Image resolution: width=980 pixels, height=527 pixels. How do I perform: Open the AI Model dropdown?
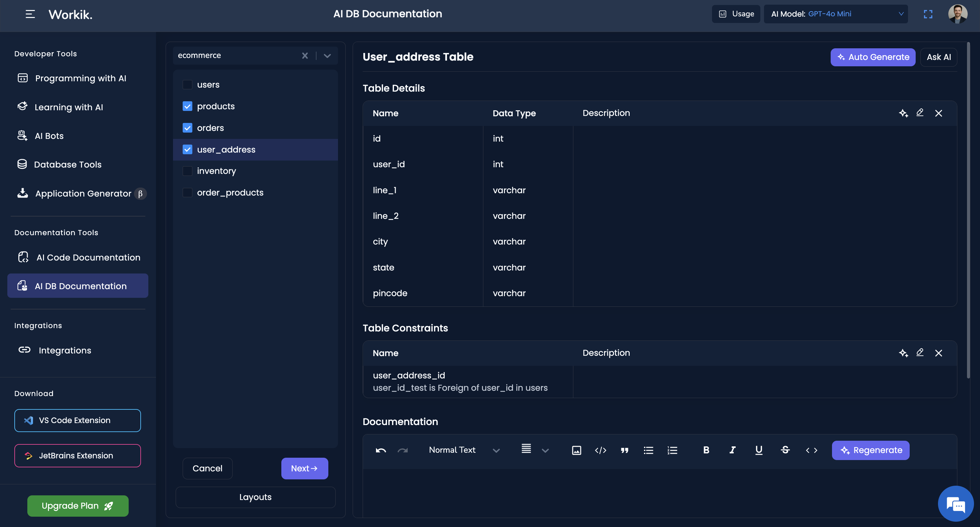pyautogui.click(x=835, y=14)
